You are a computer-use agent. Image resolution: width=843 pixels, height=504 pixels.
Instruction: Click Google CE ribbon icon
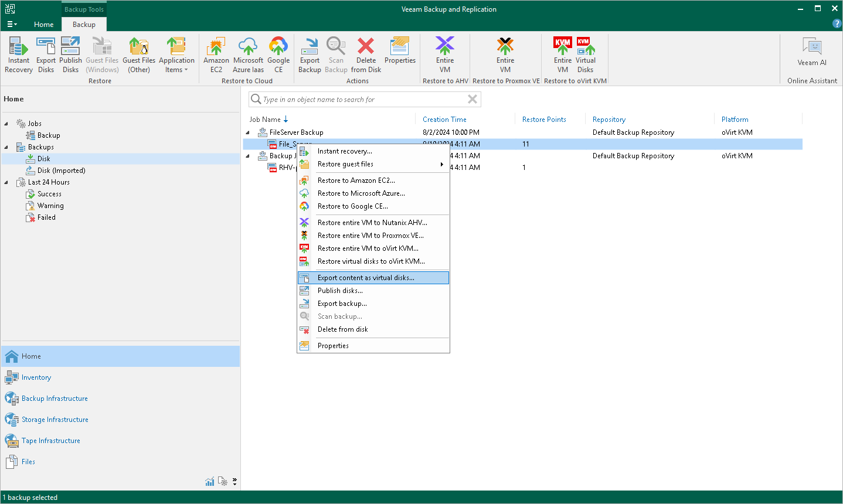click(278, 55)
